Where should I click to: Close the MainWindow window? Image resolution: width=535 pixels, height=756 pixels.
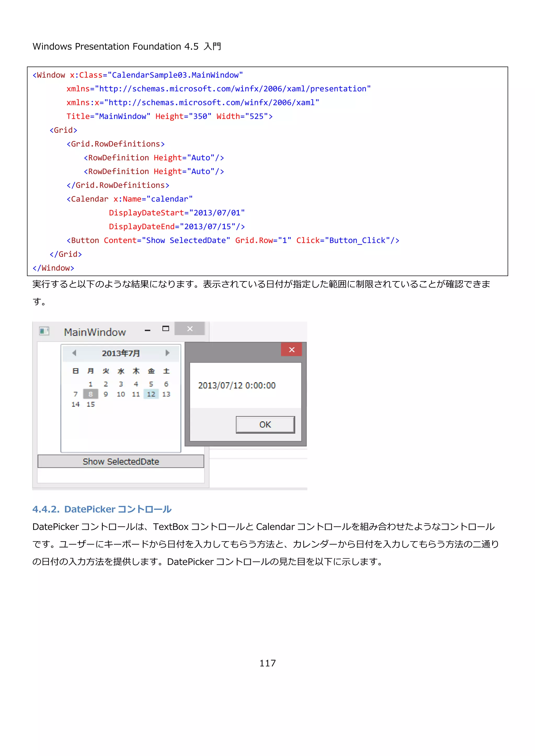[x=190, y=328]
